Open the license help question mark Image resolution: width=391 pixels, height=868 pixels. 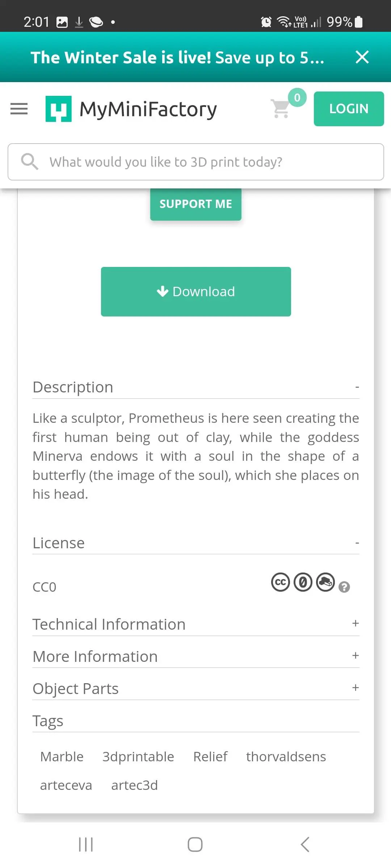click(x=344, y=587)
